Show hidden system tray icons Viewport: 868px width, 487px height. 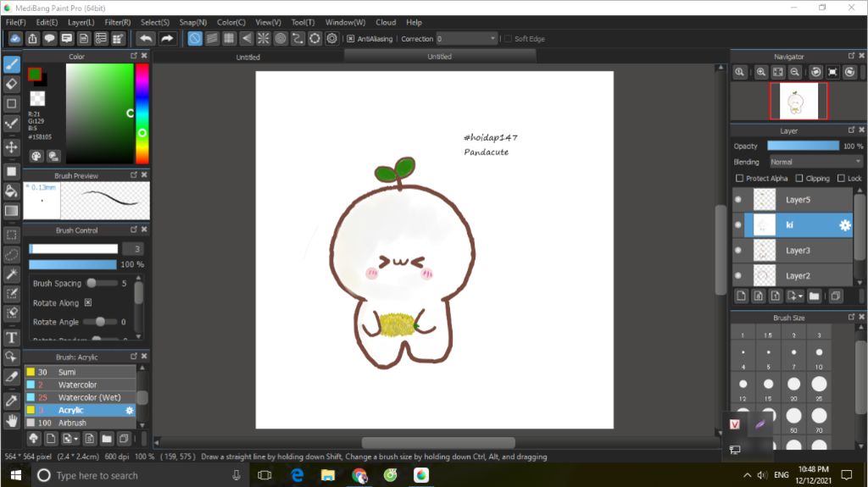click(747, 475)
